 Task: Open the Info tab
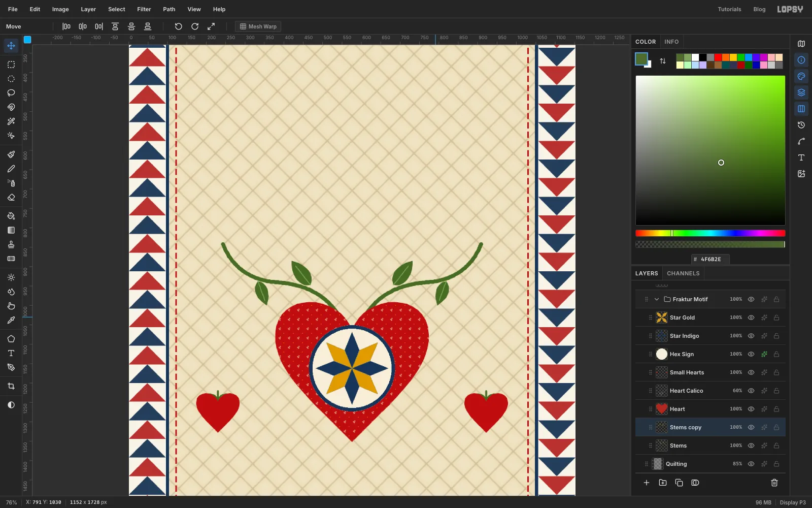pyautogui.click(x=671, y=42)
